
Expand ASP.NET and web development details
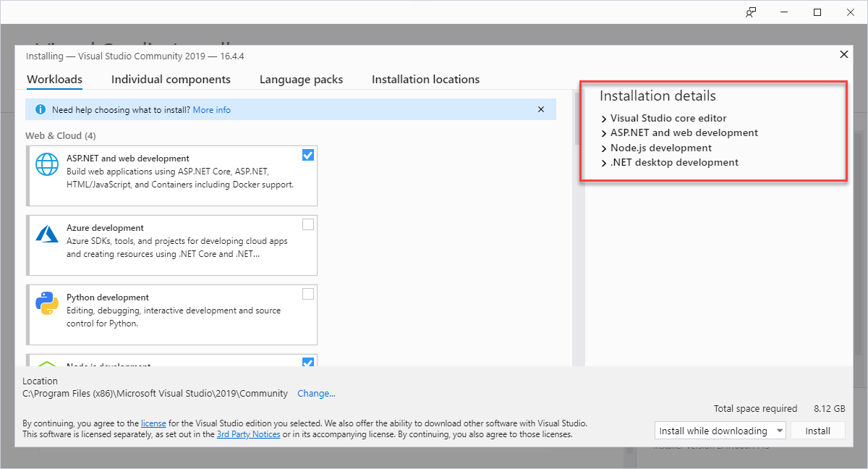(604, 133)
